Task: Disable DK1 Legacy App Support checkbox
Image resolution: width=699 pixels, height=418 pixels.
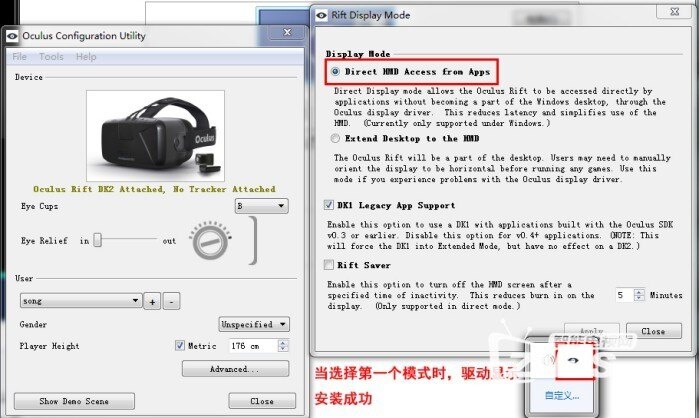Action: click(x=330, y=205)
